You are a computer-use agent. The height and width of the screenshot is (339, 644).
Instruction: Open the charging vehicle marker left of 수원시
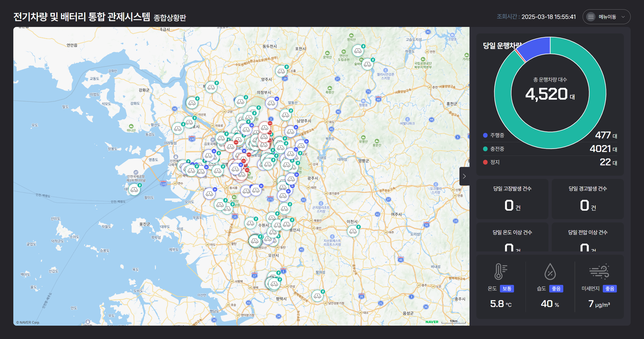click(x=250, y=223)
